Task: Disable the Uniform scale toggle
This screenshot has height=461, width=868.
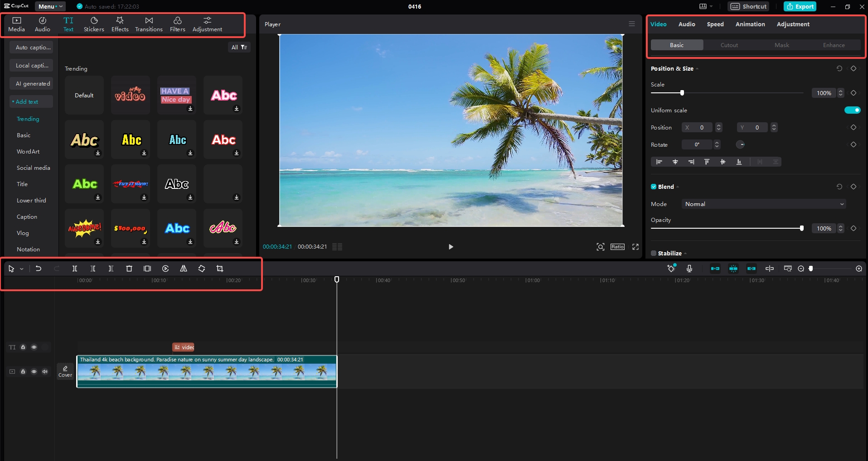Action: [x=852, y=110]
